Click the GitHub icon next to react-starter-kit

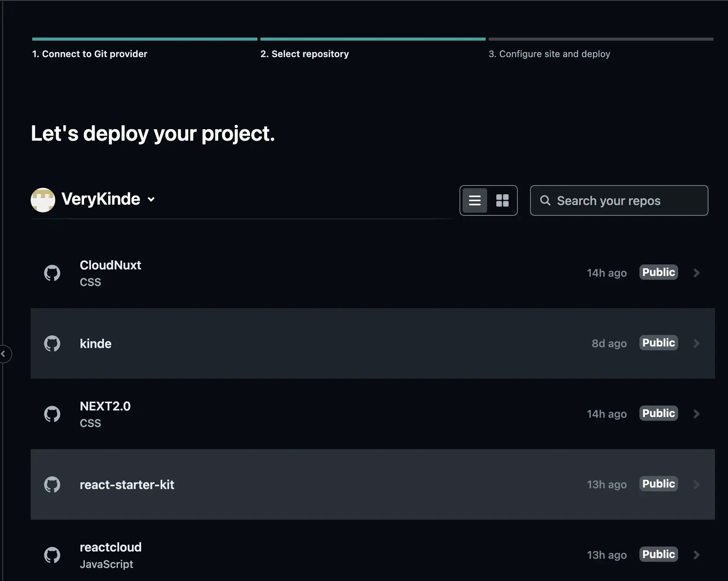click(x=52, y=484)
